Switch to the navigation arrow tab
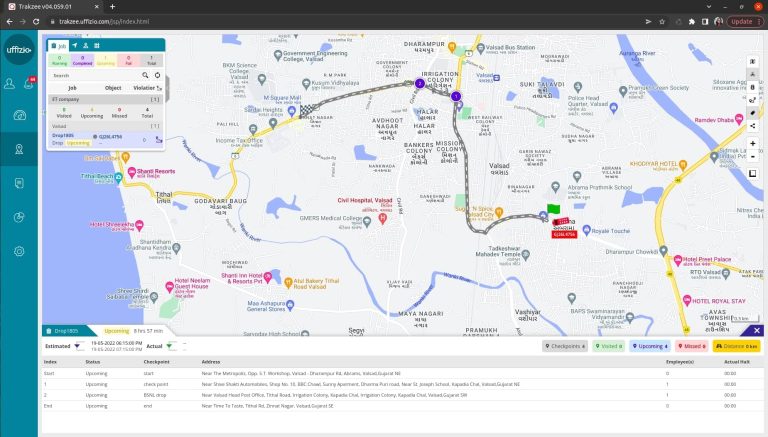Screen dimensions: 768x437 pos(74,46)
